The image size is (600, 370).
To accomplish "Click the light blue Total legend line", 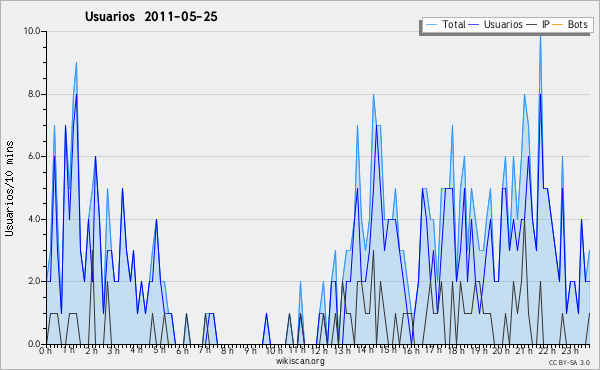I will coord(431,25).
